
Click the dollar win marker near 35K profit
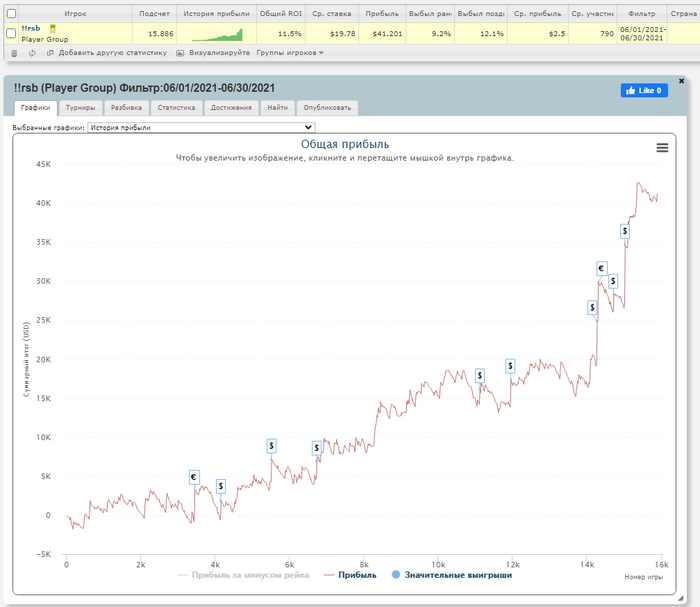pos(625,231)
